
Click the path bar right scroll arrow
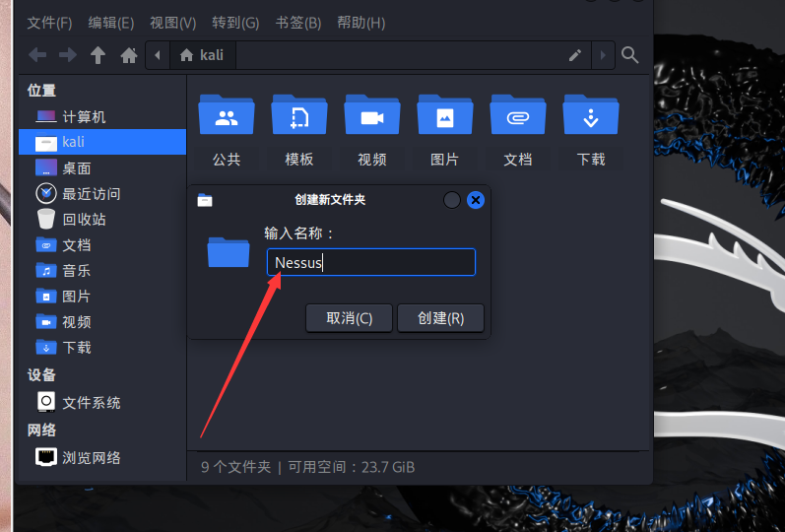603,55
